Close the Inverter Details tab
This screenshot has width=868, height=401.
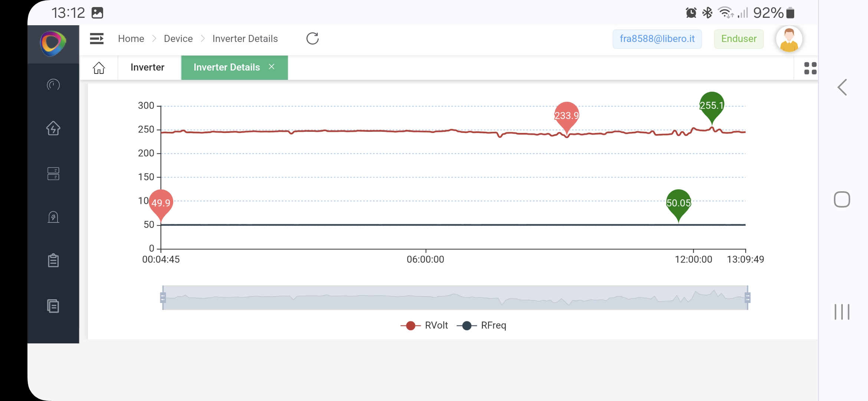272,67
